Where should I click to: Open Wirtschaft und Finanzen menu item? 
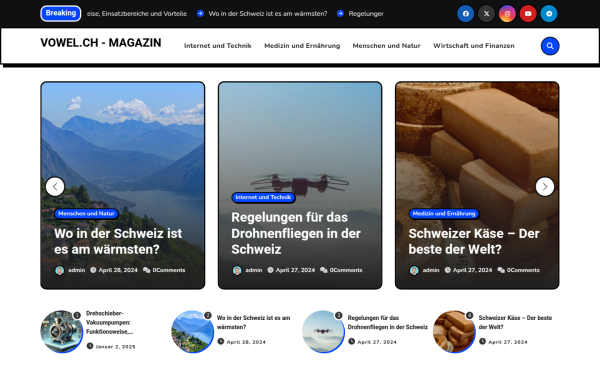point(474,46)
